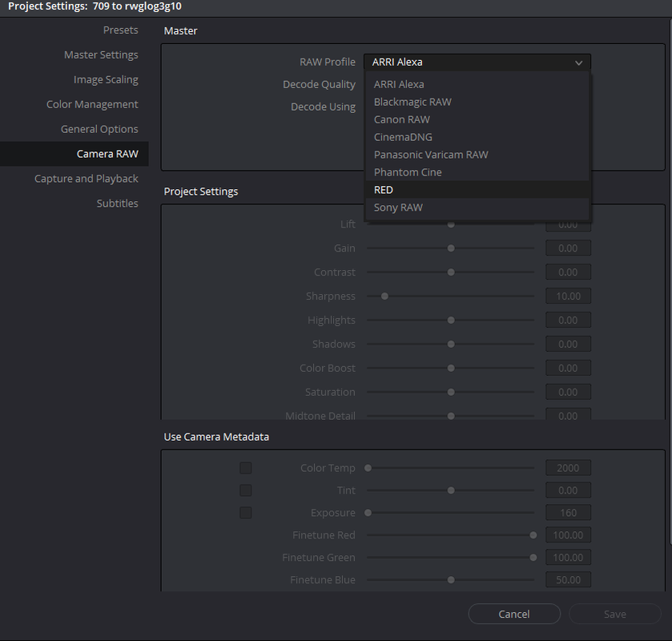The width and height of the screenshot is (672, 641).
Task: Pick Canon RAW in the dropdown list
Action: [x=477, y=119]
